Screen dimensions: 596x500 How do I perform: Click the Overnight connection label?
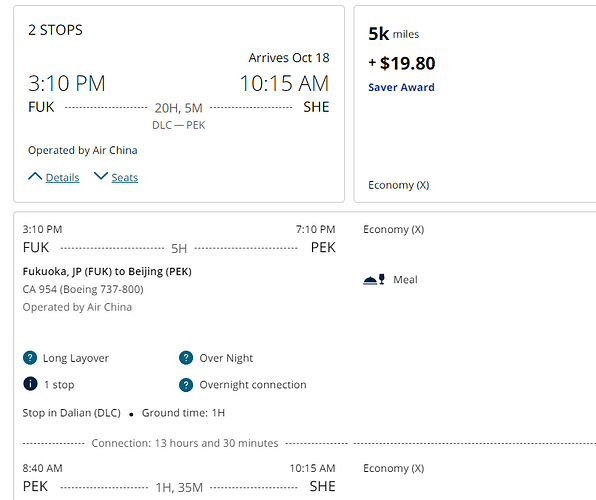click(x=253, y=385)
